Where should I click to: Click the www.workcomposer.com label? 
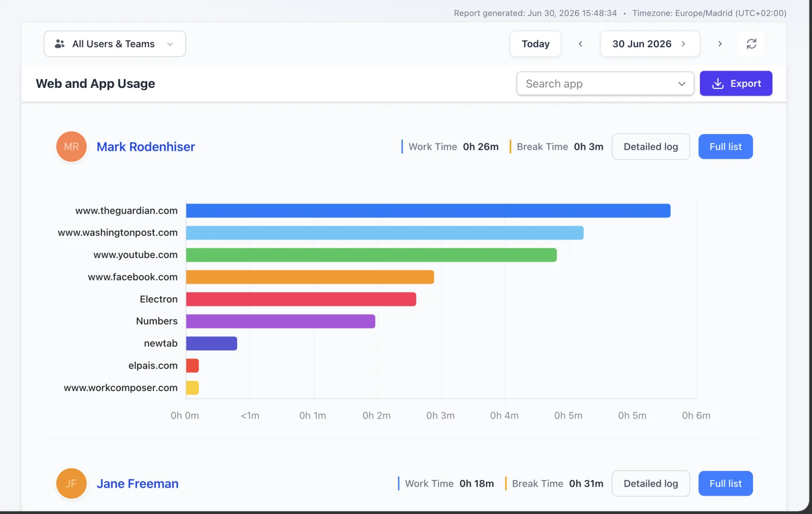(x=121, y=388)
